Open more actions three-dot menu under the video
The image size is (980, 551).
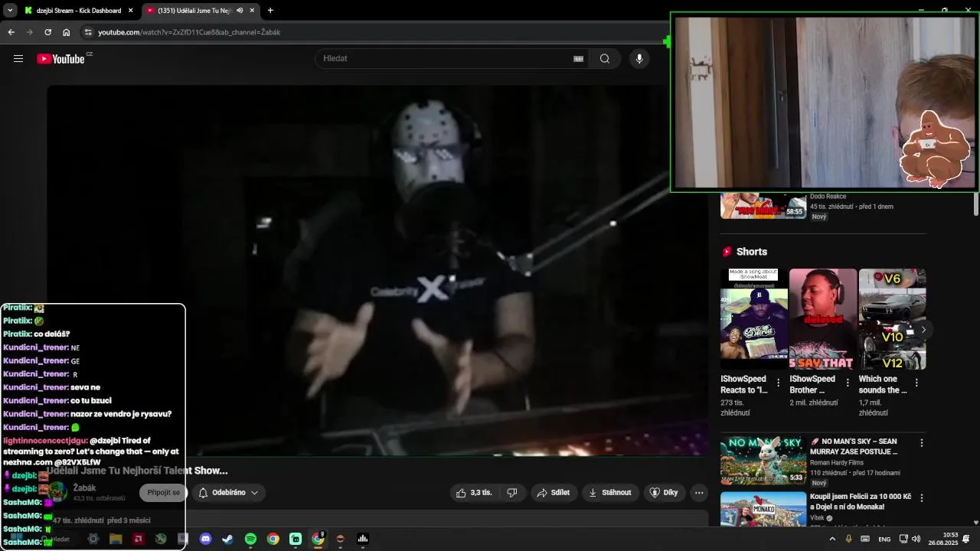tap(699, 493)
